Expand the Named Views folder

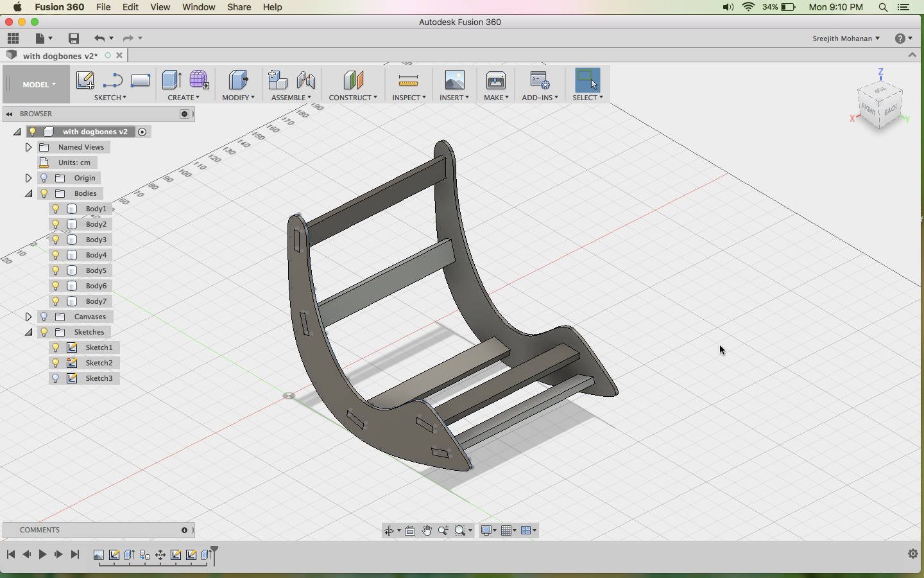28,147
